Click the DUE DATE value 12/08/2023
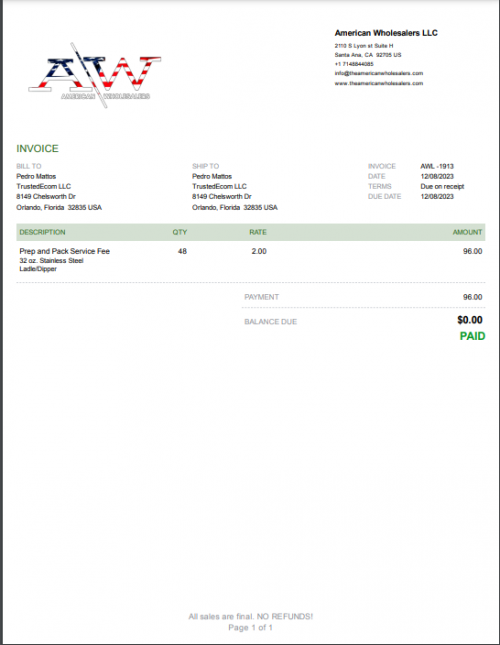Image resolution: width=500 pixels, height=645 pixels. (x=437, y=197)
